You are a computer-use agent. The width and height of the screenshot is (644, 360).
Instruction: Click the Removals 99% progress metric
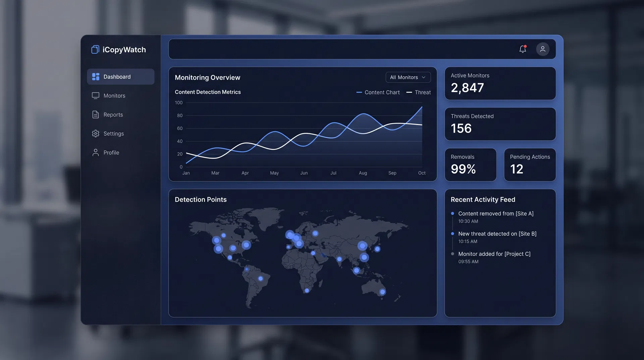click(x=470, y=165)
